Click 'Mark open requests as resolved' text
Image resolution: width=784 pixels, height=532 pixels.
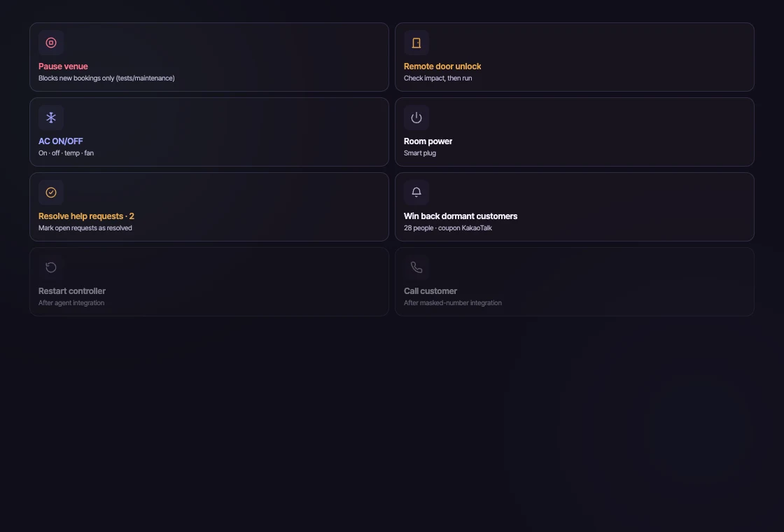pyautogui.click(x=85, y=228)
